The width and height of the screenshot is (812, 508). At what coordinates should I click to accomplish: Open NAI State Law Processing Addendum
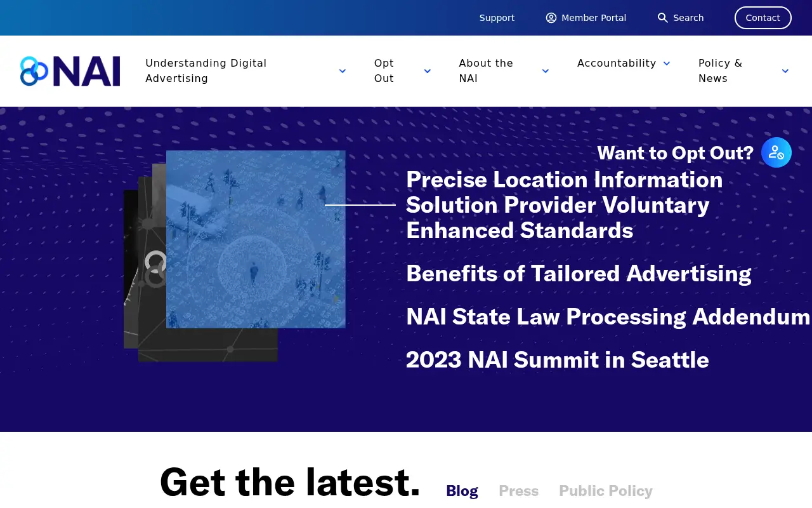pyautogui.click(x=608, y=317)
